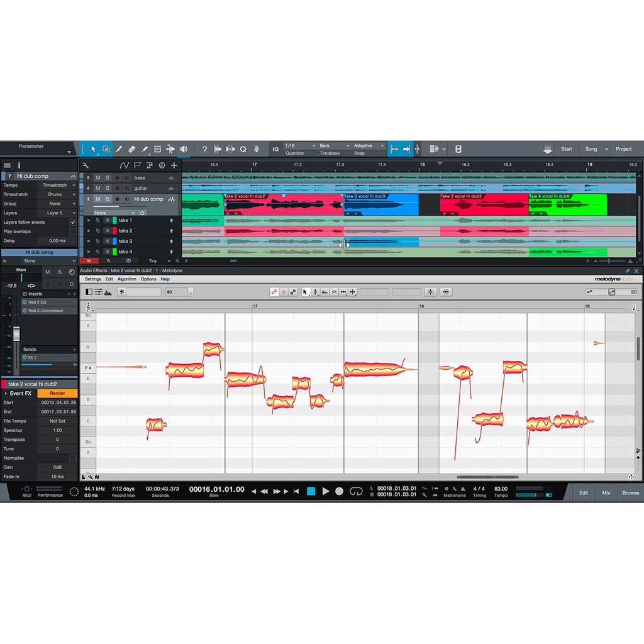Select Melodyne's amplitude tool
Viewport: 644px width, 644px height.
point(334,292)
